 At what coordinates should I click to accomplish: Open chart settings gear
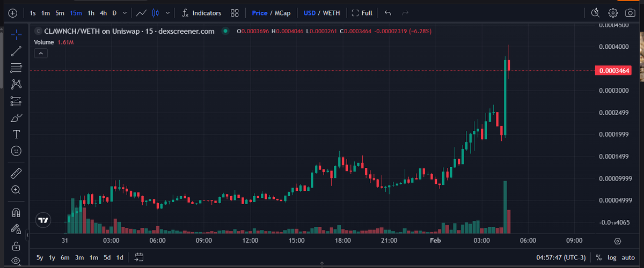613,13
